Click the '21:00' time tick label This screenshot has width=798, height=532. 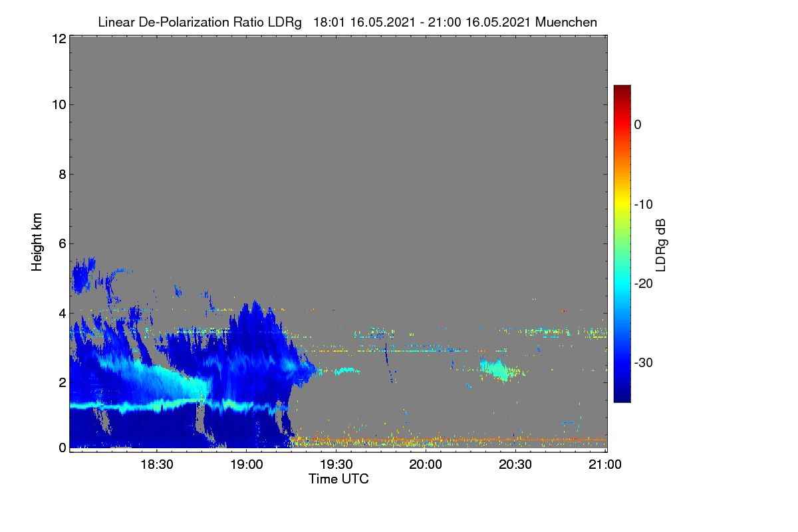pyautogui.click(x=606, y=465)
